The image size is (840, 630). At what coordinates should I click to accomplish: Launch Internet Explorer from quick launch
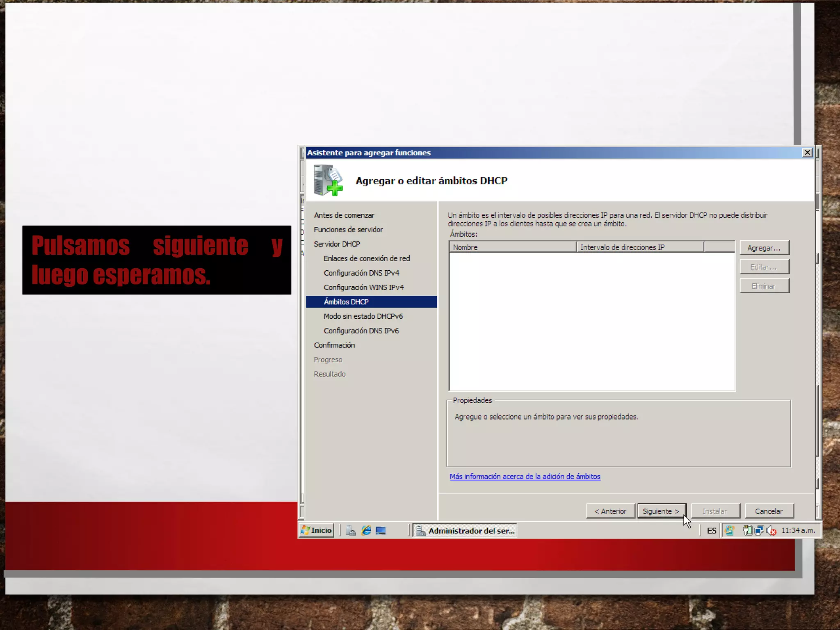(x=366, y=531)
